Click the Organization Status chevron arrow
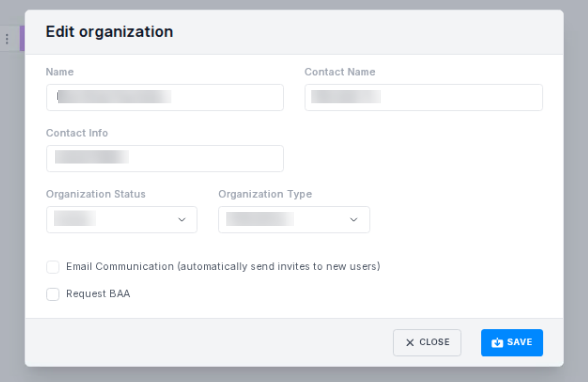This screenshot has width=588, height=382. coord(182,220)
